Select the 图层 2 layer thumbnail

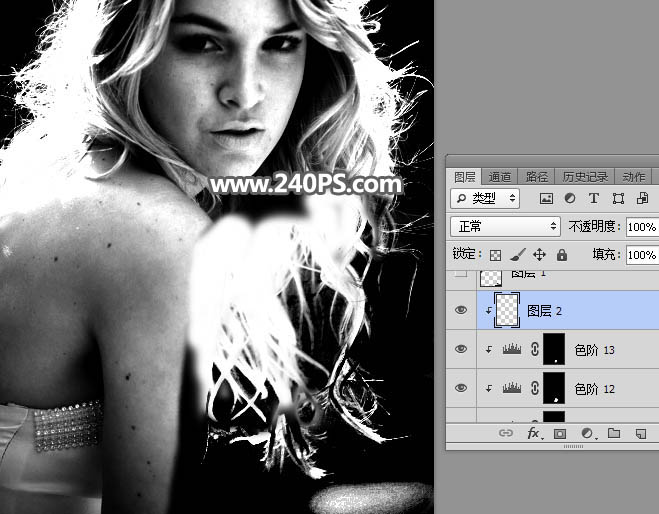coord(507,310)
